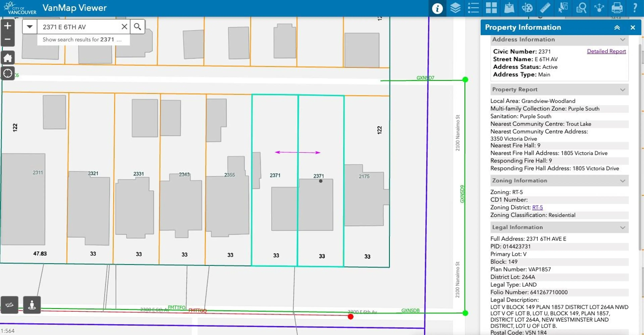
Task: Click the address search input field
Action: 80,27
